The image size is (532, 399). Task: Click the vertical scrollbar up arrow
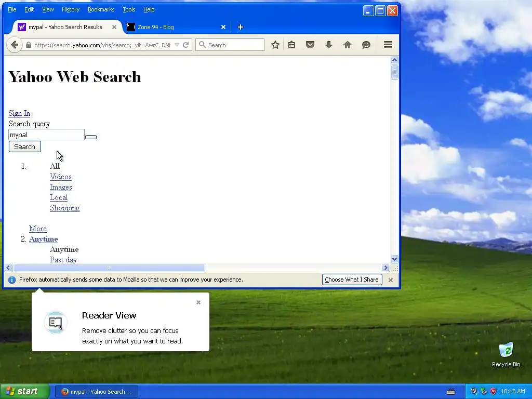coord(394,60)
